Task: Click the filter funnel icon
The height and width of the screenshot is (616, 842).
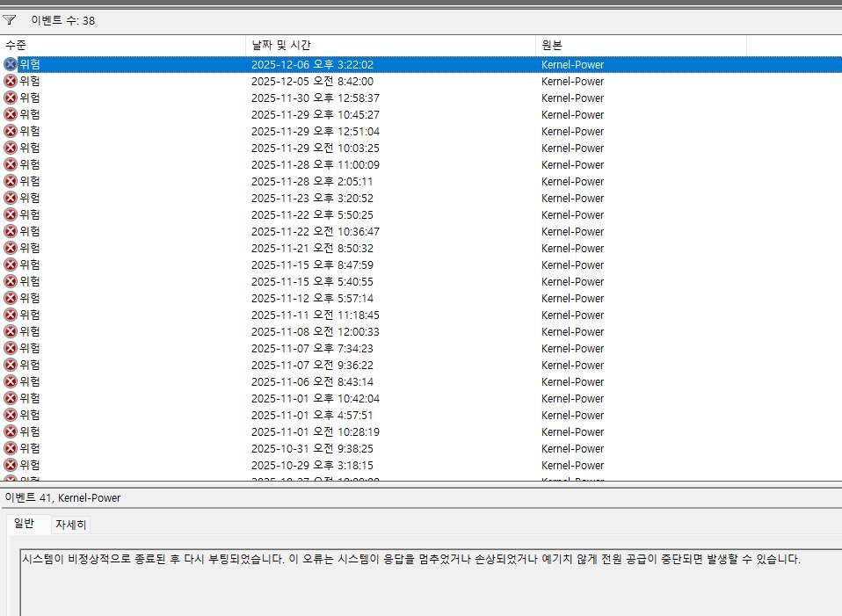Action: coord(10,19)
